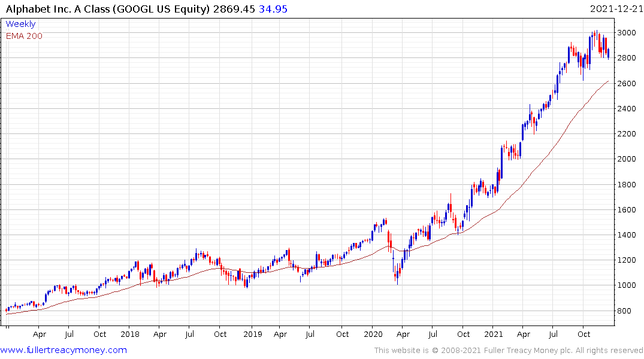Click the 2000 price axis label
This screenshot has height=359, width=644.
(x=627, y=159)
